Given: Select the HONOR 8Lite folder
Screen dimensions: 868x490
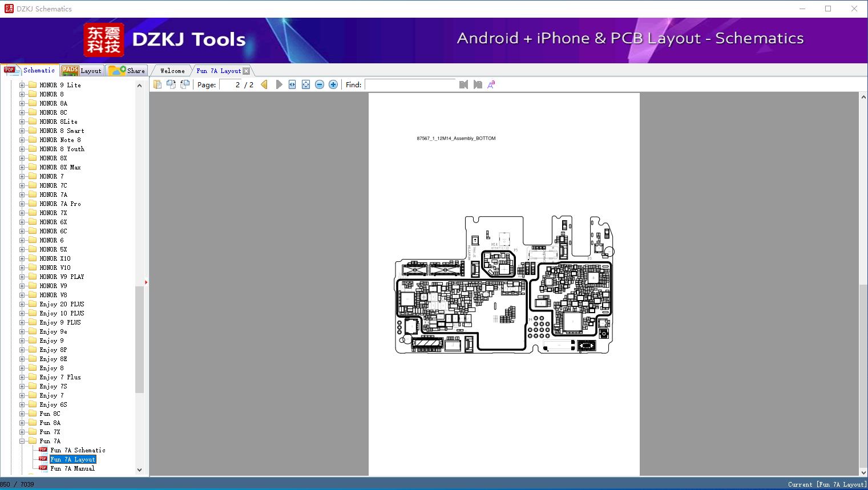Looking at the screenshot, I should tap(58, 122).
